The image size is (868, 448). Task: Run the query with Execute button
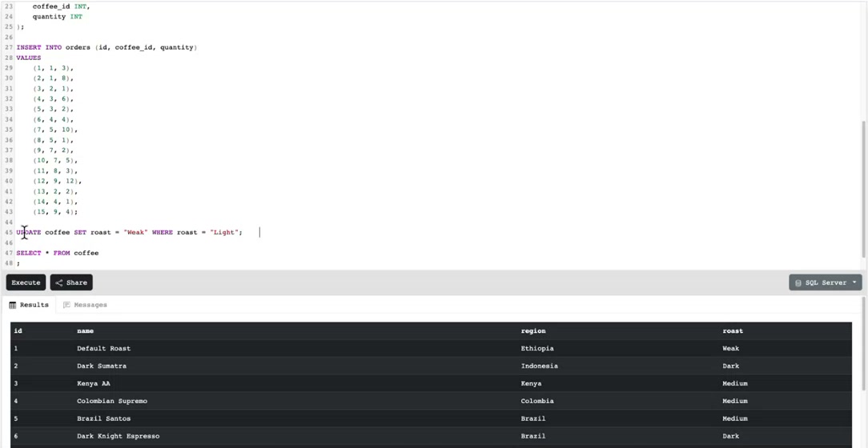26,282
